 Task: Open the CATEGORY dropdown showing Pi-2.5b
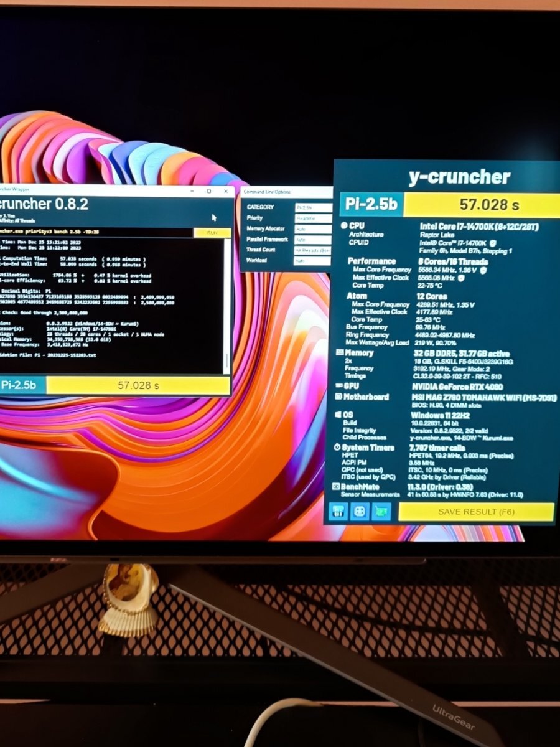point(313,207)
